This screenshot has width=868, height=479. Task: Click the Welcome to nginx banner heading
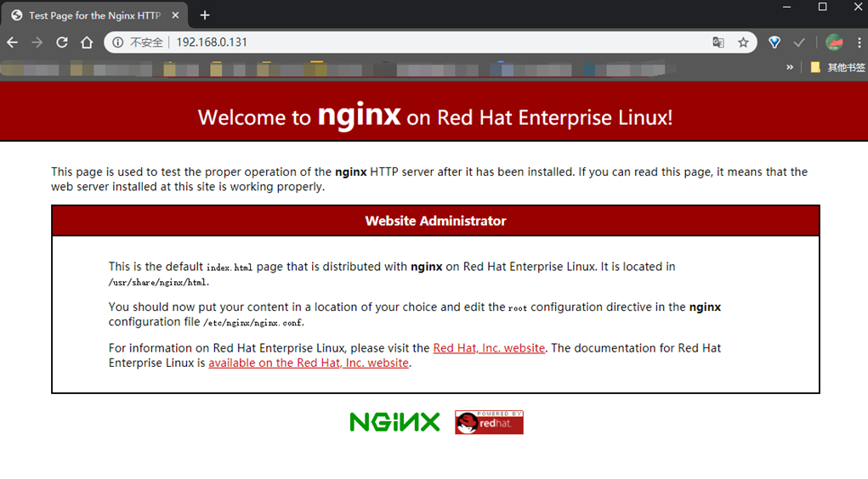pyautogui.click(x=435, y=116)
